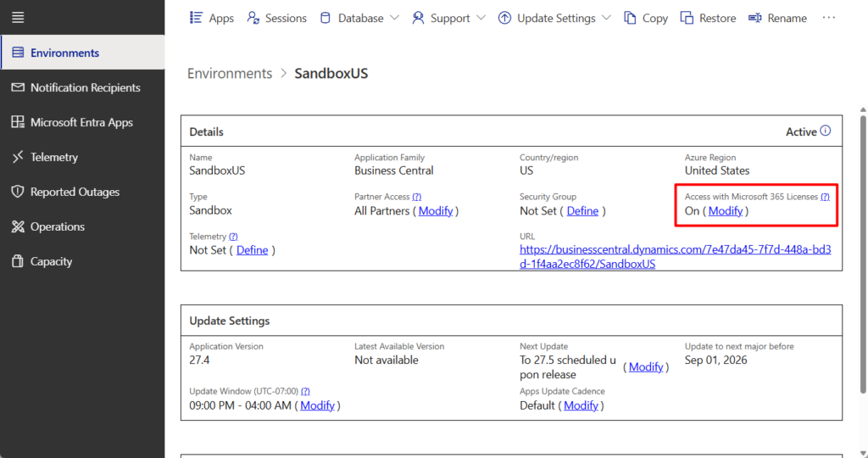868x458 pixels.
Task: Click Environments in the breadcrumb
Action: pyautogui.click(x=230, y=73)
